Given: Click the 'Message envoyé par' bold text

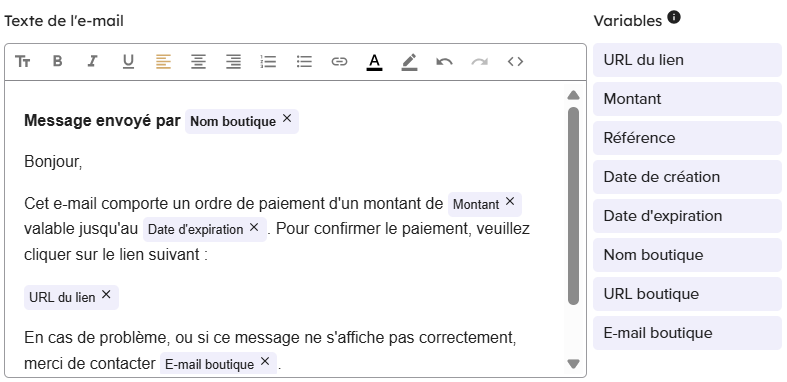Looking at the screenshot, I should (102, 121).
